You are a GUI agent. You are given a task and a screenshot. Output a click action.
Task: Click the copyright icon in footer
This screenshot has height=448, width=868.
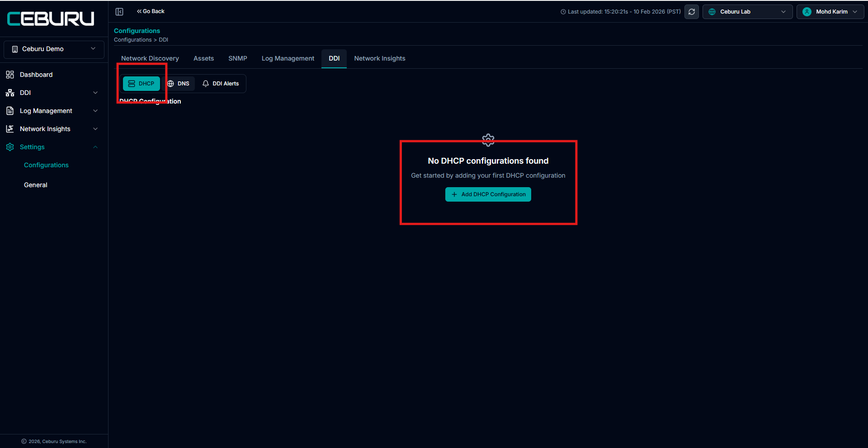point(24,441)
